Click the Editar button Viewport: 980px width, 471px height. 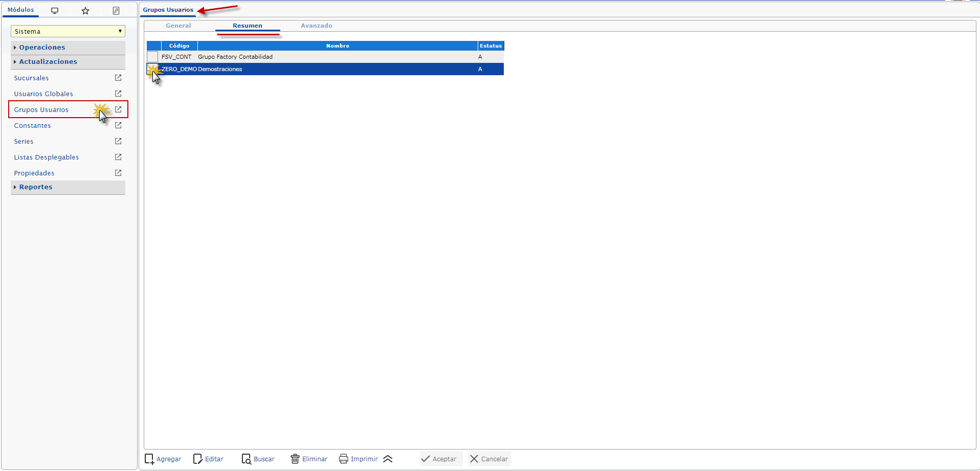click(x=208, y=459)
